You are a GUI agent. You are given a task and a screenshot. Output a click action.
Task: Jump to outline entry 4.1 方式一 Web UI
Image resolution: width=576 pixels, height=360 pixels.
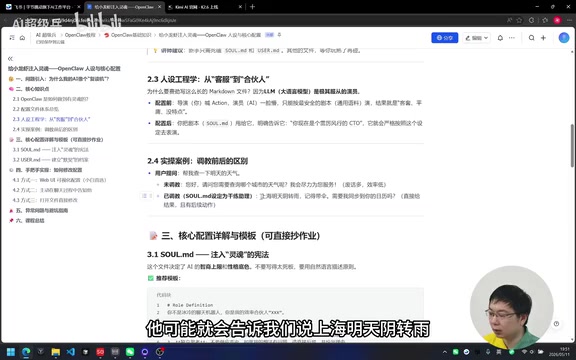60,180
